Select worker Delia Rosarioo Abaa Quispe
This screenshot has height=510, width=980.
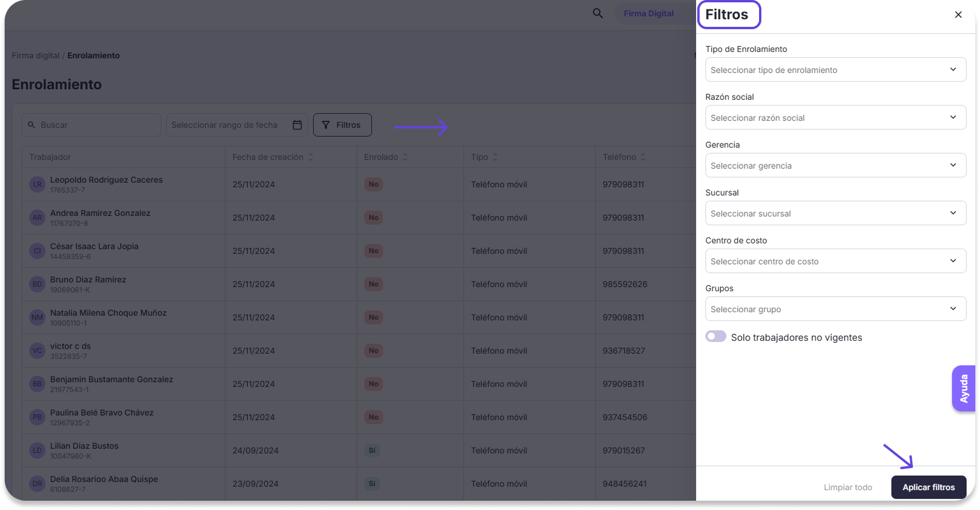point(104,479)
